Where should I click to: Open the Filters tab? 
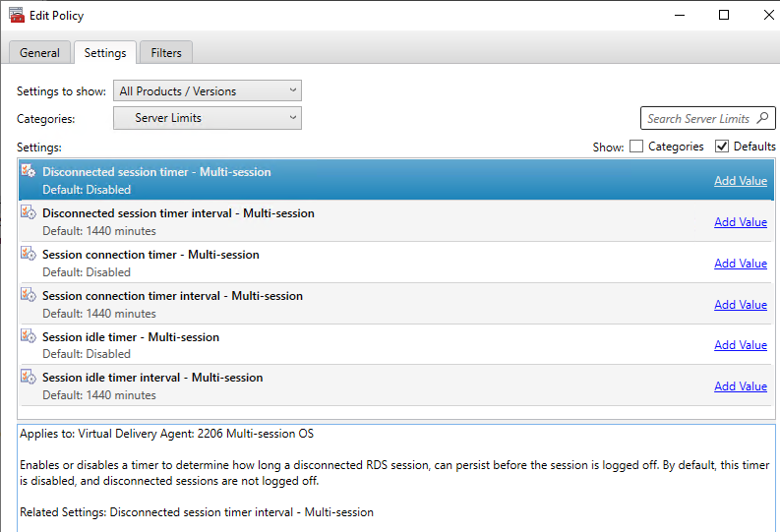[166, 53]
